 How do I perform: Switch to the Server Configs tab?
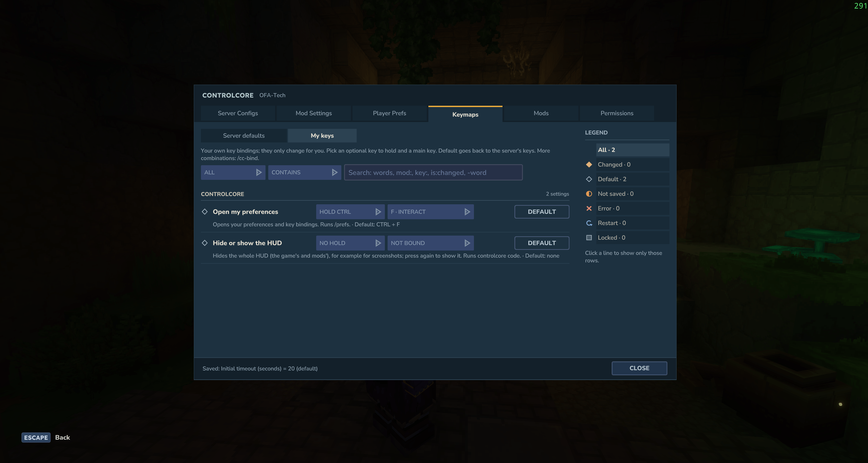tap(238, 113)
